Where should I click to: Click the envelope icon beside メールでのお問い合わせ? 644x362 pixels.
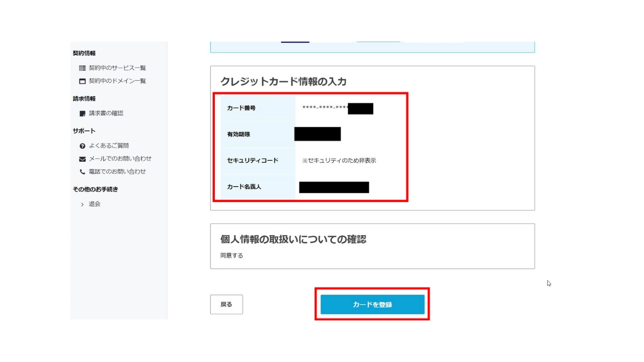(x=82, y=159)
